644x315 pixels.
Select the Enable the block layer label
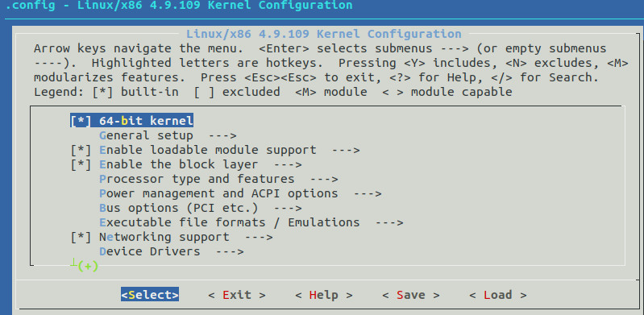coord(179,164)
